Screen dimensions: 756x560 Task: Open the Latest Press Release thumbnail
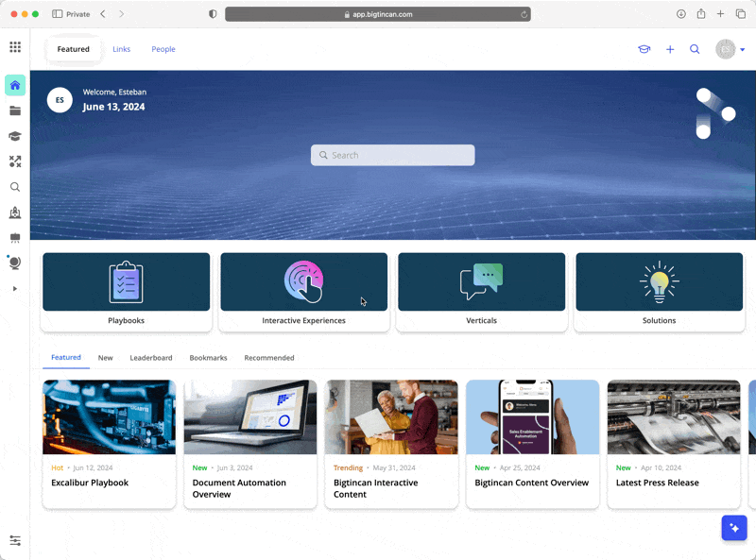point(674,416)
